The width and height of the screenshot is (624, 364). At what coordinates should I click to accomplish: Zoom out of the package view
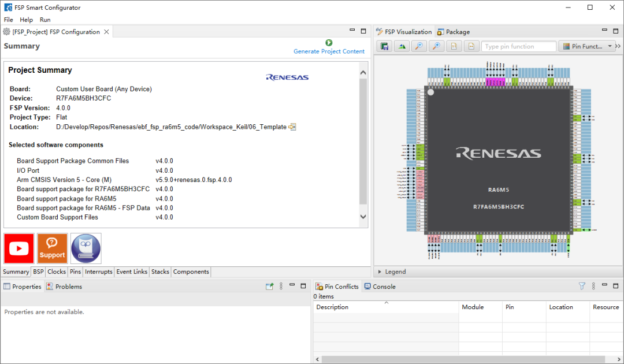pos(419,47)
